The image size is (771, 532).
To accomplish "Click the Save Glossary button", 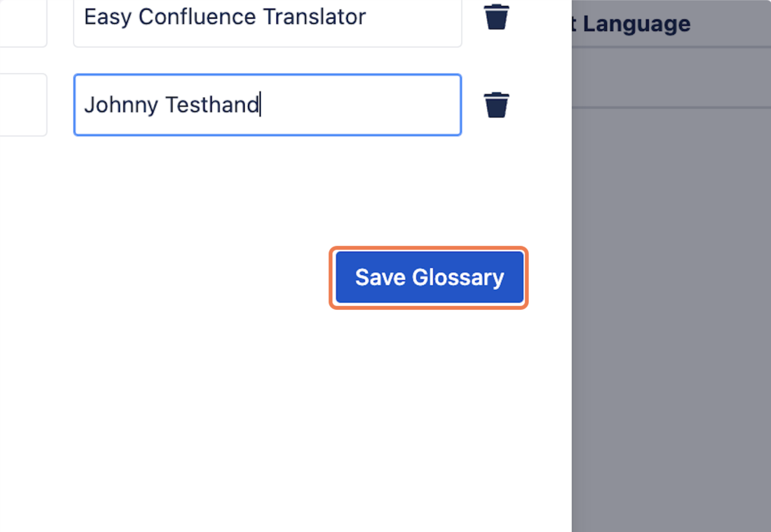I will tap(429, 277).
